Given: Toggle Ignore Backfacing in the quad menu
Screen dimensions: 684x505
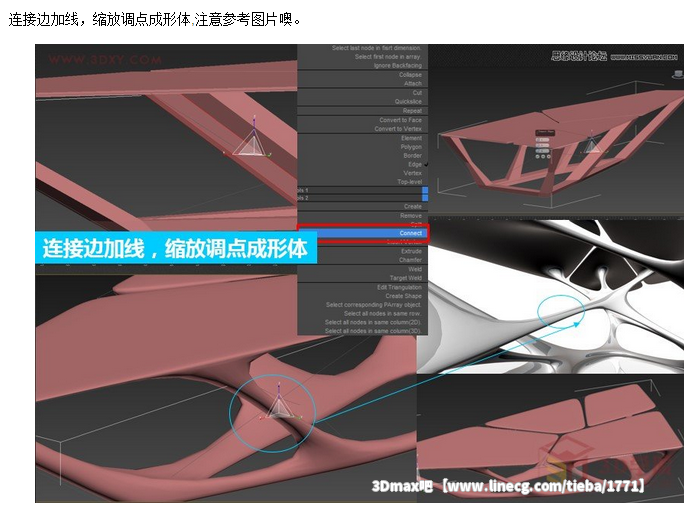Looking at the screenshot, I should click(x=397, y=65).
